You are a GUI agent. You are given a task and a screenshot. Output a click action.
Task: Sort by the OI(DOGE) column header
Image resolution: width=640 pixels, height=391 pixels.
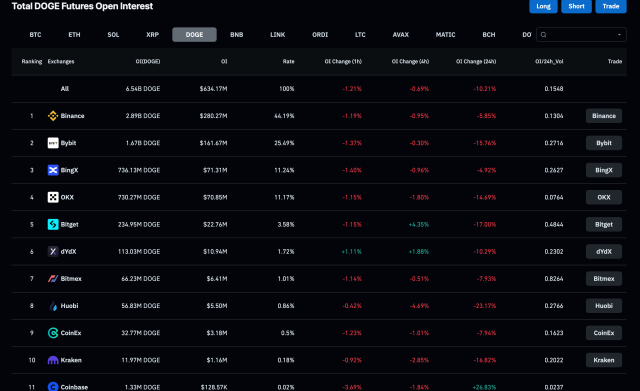tap(148, 62)
